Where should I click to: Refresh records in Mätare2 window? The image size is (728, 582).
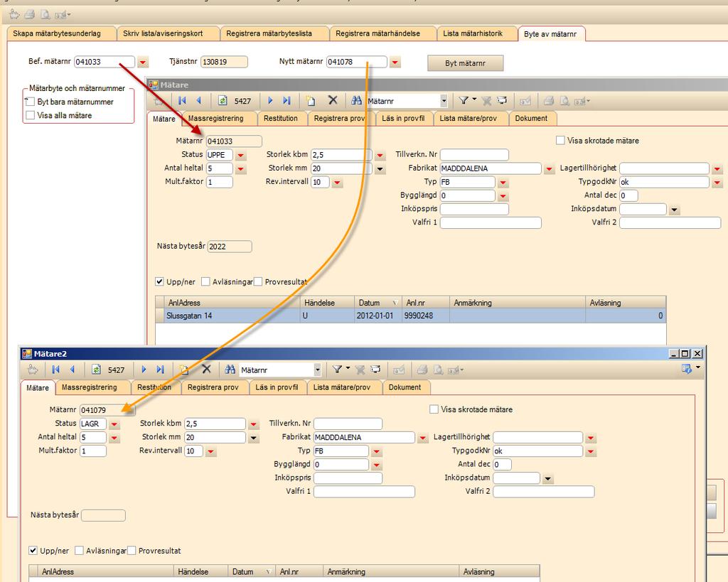pyautogui.click(x=96, y=370)
